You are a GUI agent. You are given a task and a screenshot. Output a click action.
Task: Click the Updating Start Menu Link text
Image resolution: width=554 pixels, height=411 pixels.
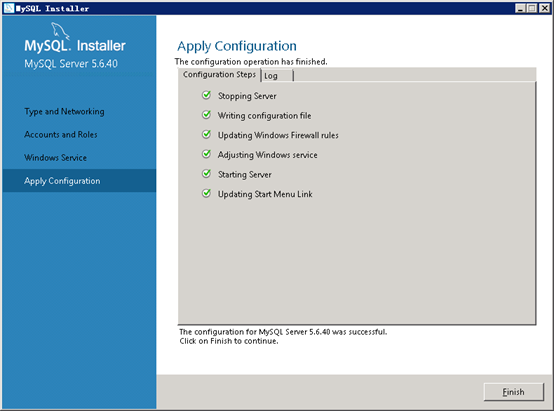pyautogui.click(x=265, y=194)
